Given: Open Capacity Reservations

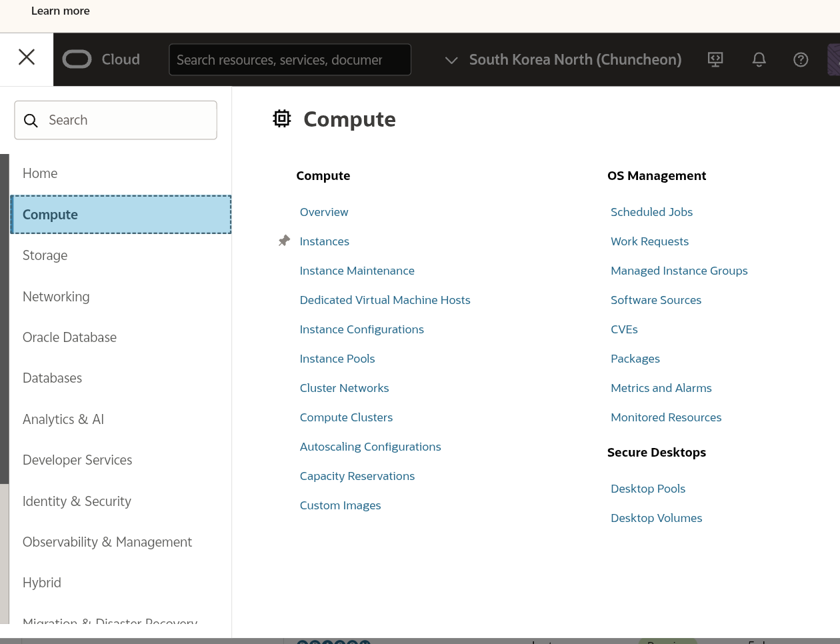Looking at the screenshot, I should point(357,476).
